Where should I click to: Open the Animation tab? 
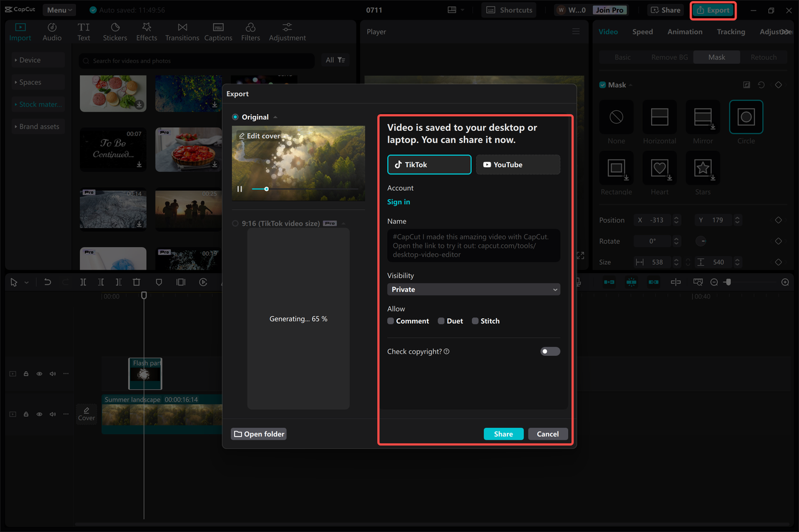(x=685, y=32)
